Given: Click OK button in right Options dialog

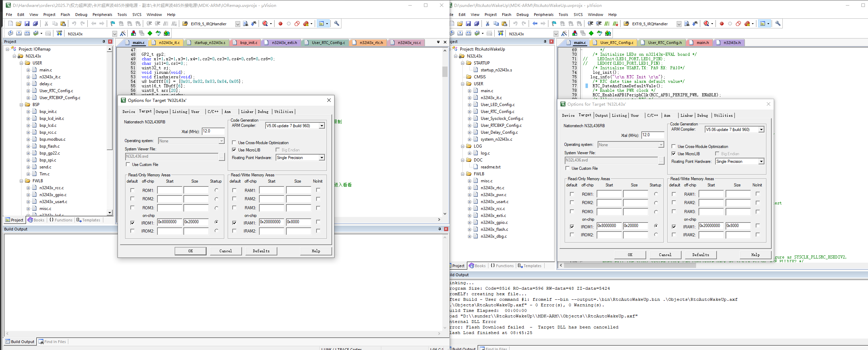Looking at the screenshot, I should click(630, 255).
